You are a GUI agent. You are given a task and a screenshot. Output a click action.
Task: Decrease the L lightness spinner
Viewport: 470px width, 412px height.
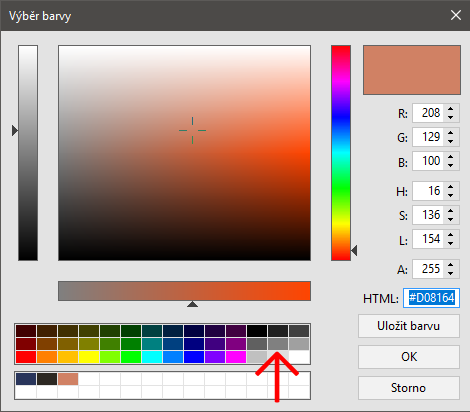[x=451, y=243]
